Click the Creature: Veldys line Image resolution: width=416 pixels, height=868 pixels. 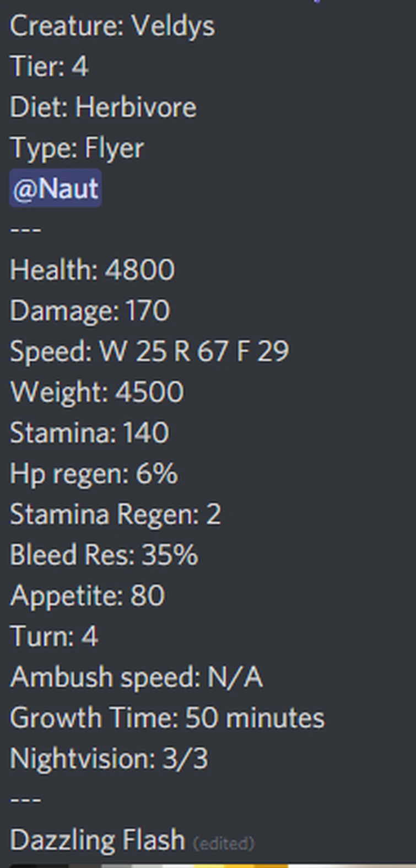112,26
